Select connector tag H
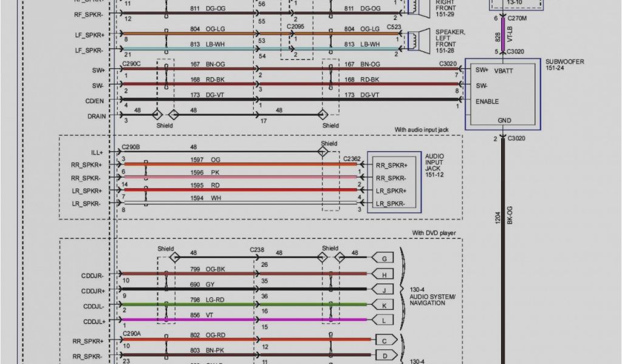The width and height of the screenshot is (622, 364). click(384, 274)
